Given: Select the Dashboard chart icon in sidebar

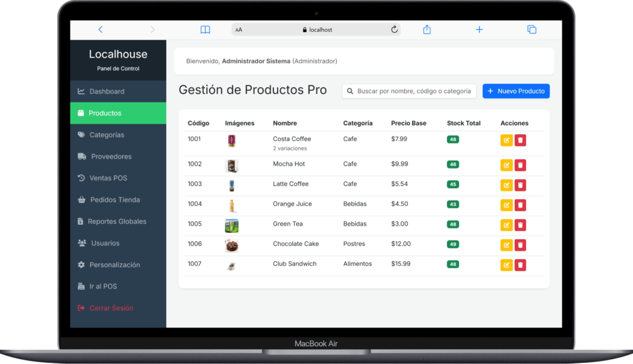Looking at the screenshot, I should [x=83, y=90].
